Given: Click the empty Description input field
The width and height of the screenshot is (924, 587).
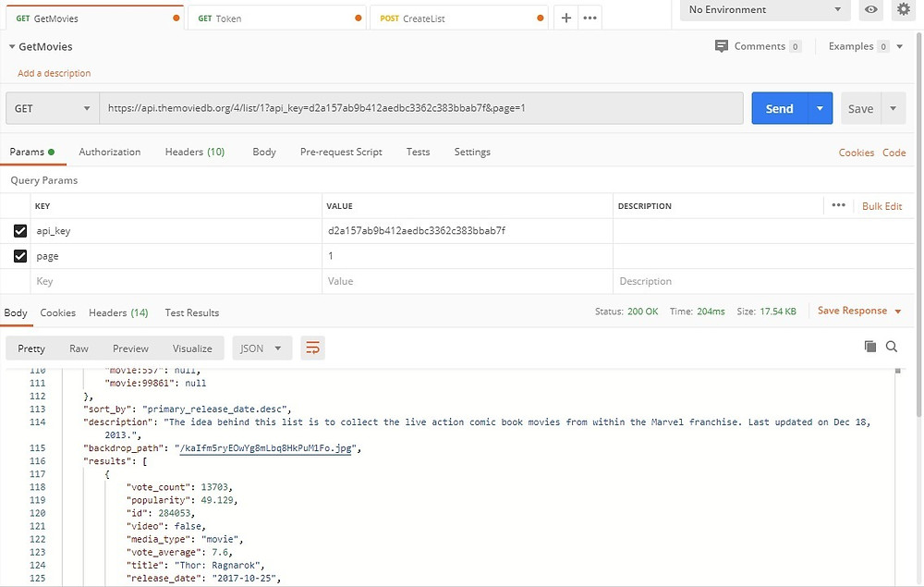Looking at the screenshot, I should click(x=763, y=281).
